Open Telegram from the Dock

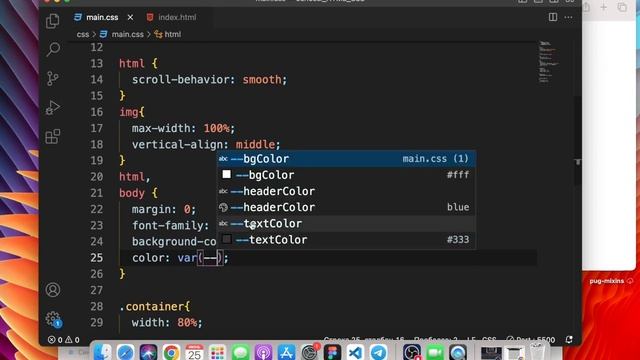pyautogui.click(x=379, y=352)
